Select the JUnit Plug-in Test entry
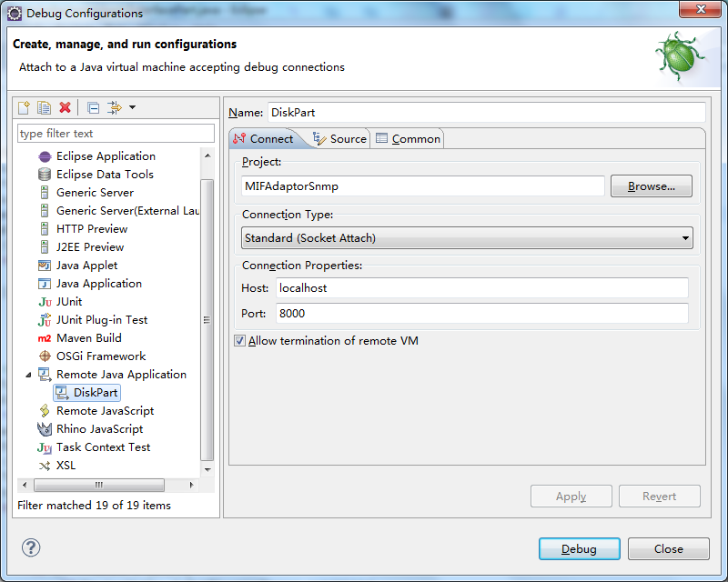The height and width of the screenshot is (582, 728). point(101,319)
